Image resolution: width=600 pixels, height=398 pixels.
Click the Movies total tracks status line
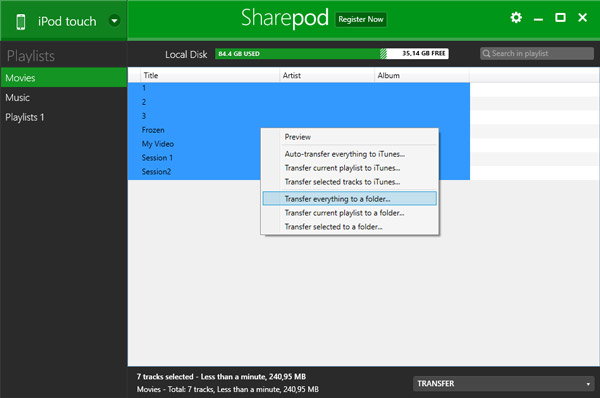click(228, 389)
